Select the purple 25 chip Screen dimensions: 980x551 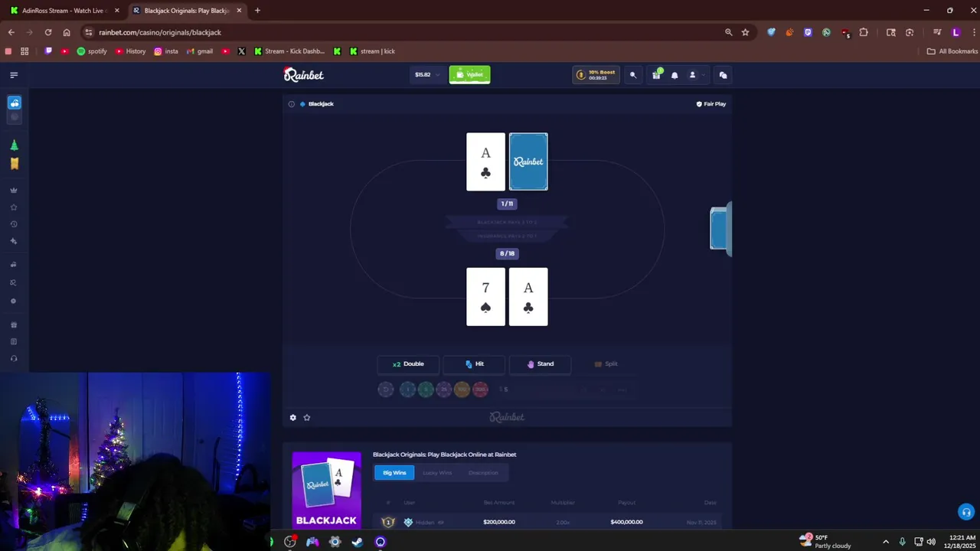[444, 390]
